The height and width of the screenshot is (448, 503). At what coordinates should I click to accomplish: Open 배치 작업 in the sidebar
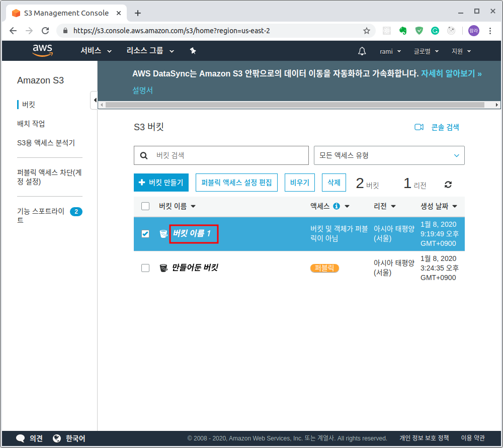[x=31, y=124]
